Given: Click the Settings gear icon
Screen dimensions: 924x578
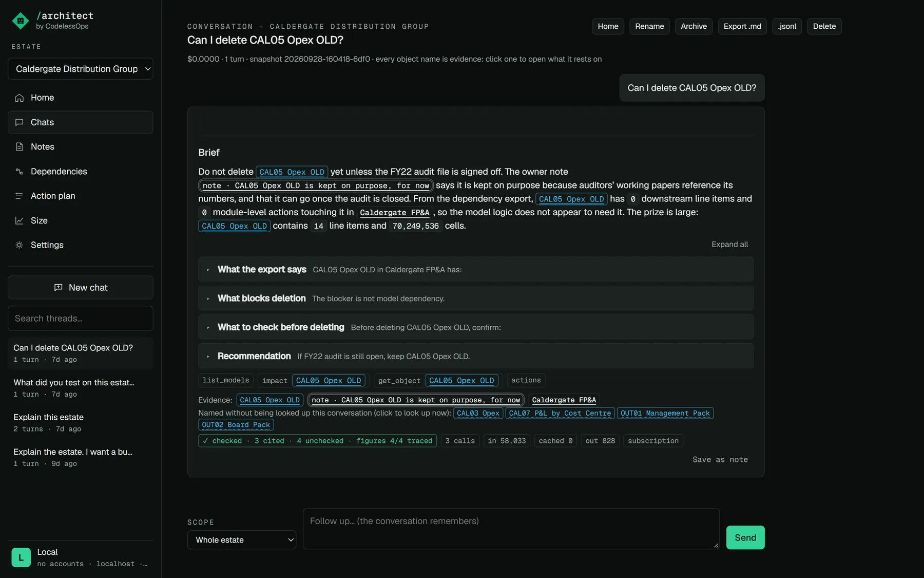Looking at the screenshot, I should tap(20, 245).
